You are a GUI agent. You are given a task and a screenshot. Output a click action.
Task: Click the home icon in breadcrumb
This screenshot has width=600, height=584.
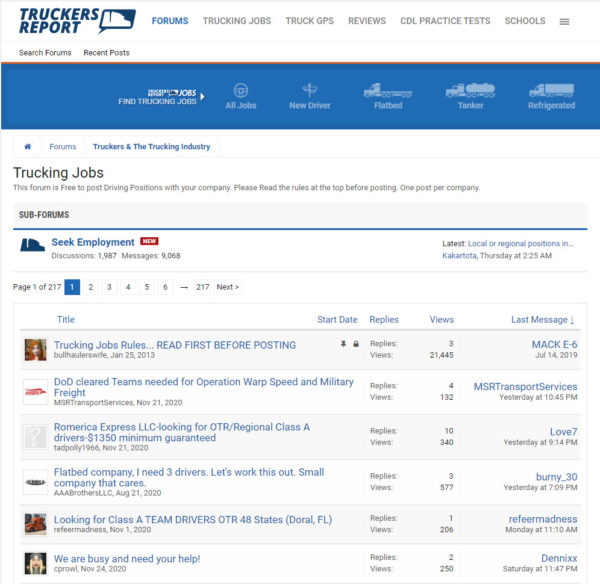coord(28,147)
